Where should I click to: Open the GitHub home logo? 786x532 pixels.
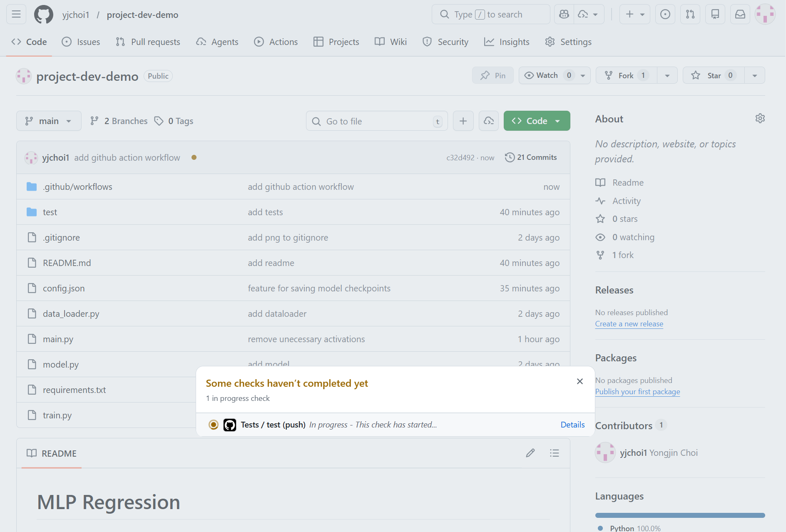pos(43,14)
